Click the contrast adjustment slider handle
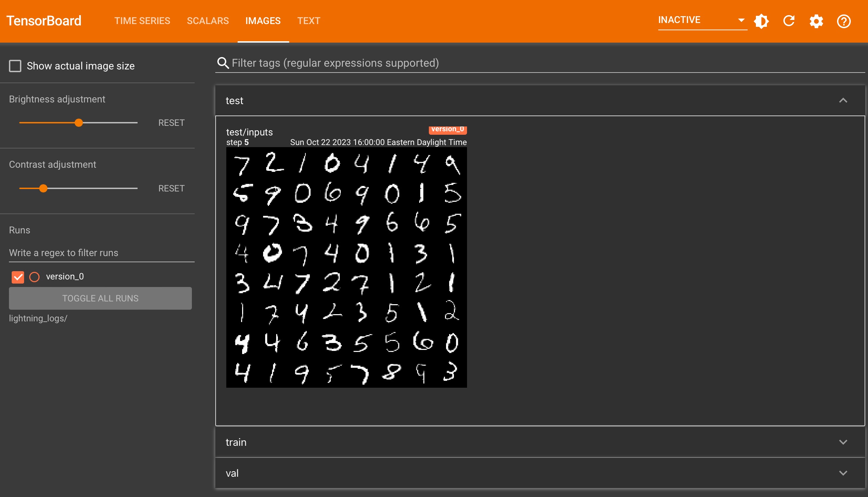868x497 pixels. click(43, 188)
